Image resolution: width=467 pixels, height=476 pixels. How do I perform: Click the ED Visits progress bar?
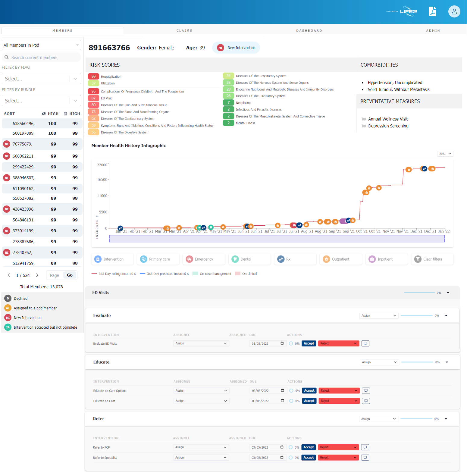pos(419,293)
